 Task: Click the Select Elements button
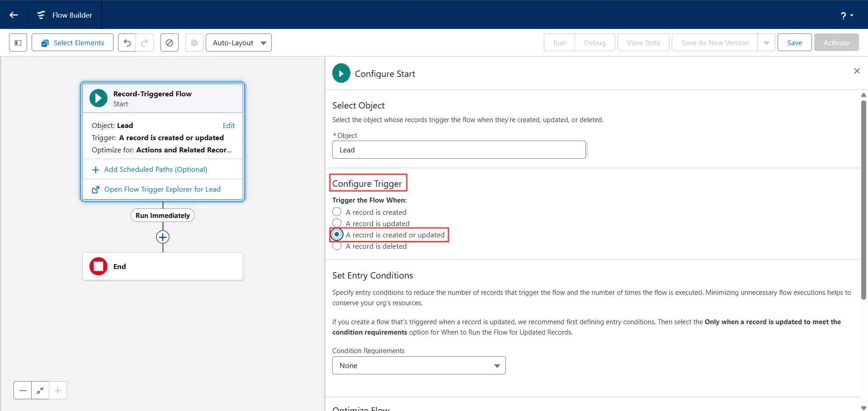(72, 43)
